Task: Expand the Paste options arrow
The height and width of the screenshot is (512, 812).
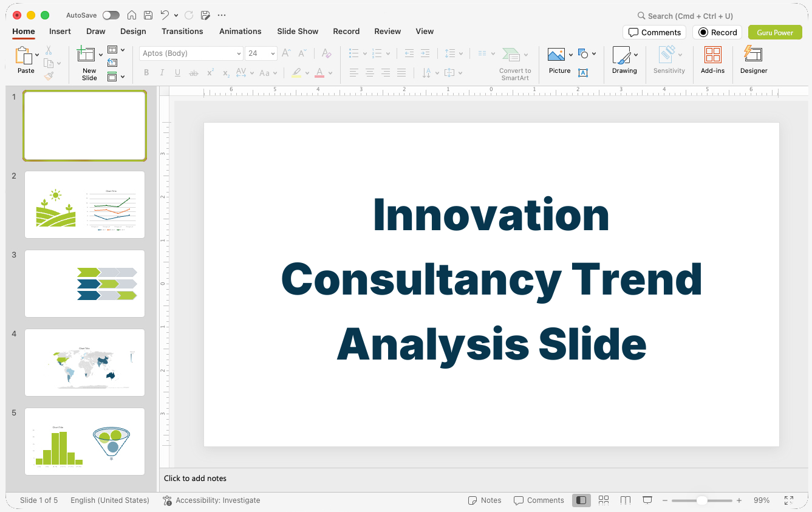Action: pyautogui.click(x=37, y=55)
